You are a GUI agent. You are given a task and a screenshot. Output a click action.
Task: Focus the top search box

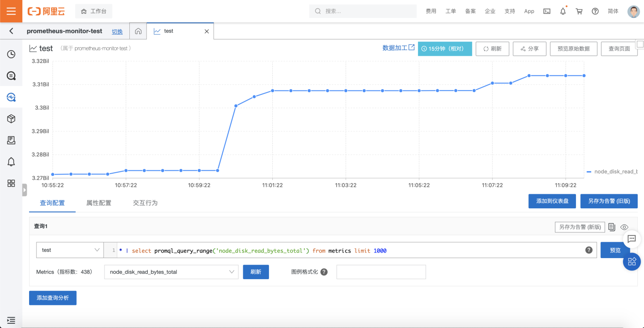[363, 11]
